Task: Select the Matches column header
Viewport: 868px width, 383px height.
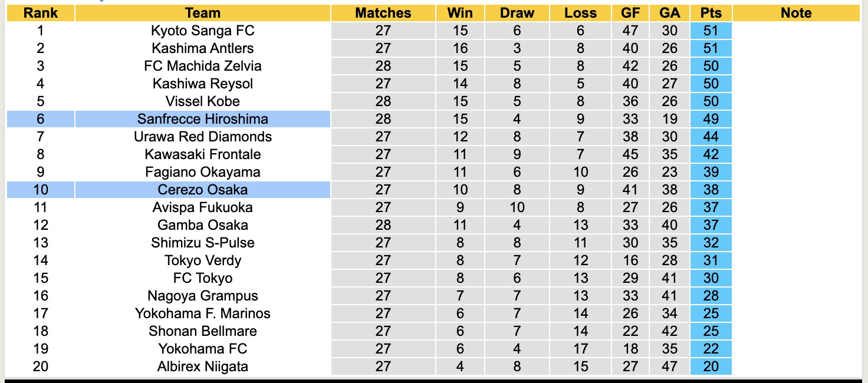Action: click(383, 13)
